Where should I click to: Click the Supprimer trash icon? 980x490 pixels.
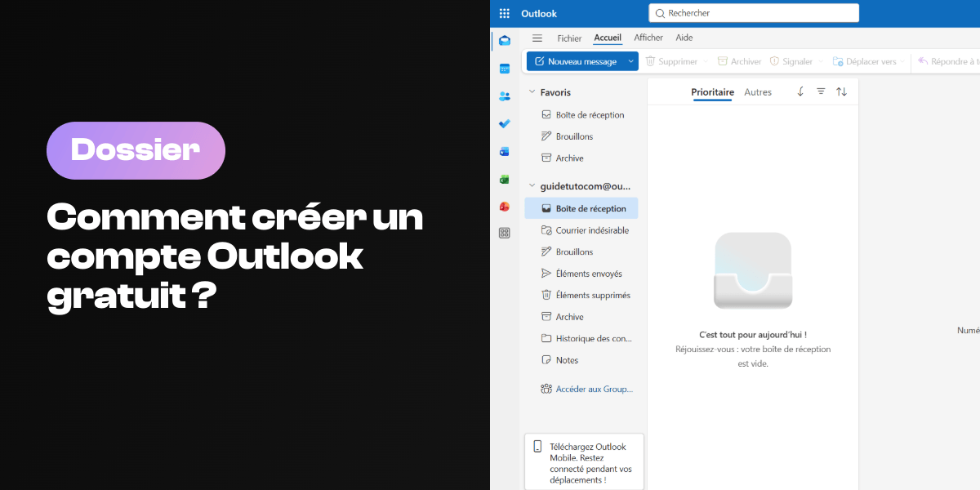point(651,61)
